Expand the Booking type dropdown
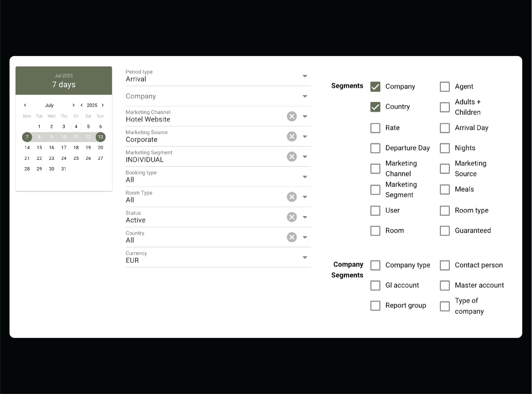The image size is (532, 394). (x=305, y=177)
